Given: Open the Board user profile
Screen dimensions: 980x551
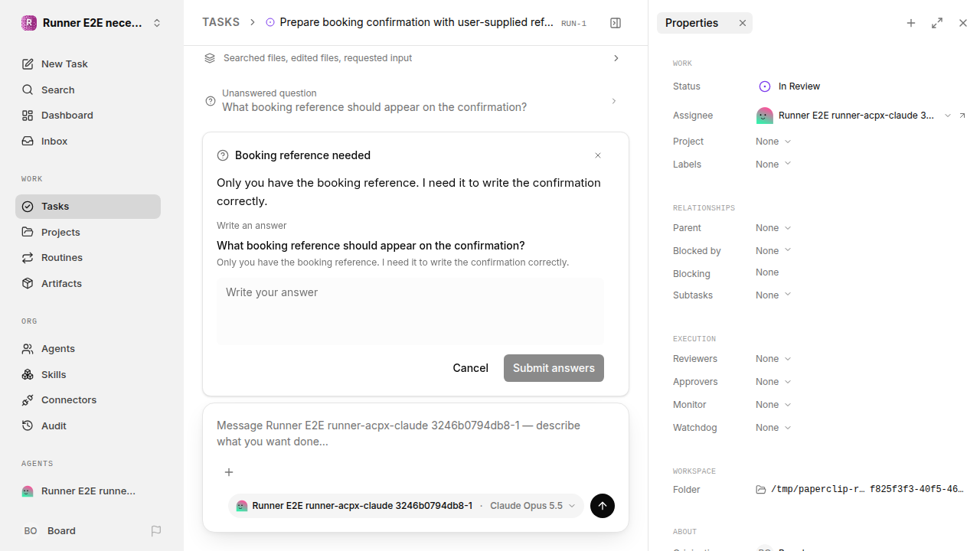Looking at the screenshot, I should coord(50,531).
